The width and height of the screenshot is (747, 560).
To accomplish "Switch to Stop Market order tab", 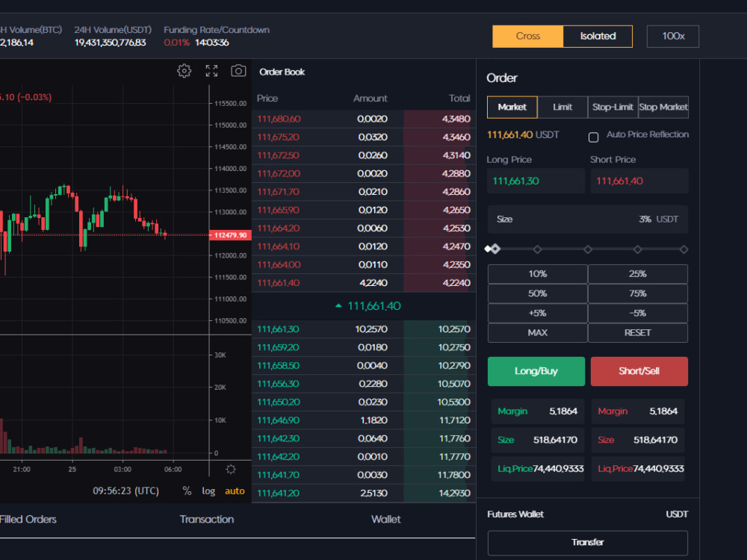I will (663, 107).
